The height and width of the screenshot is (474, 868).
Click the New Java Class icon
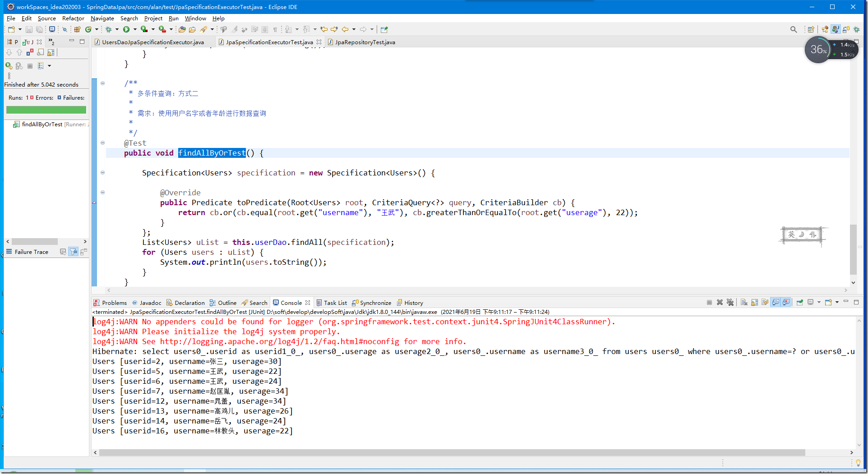pos(88,29)
